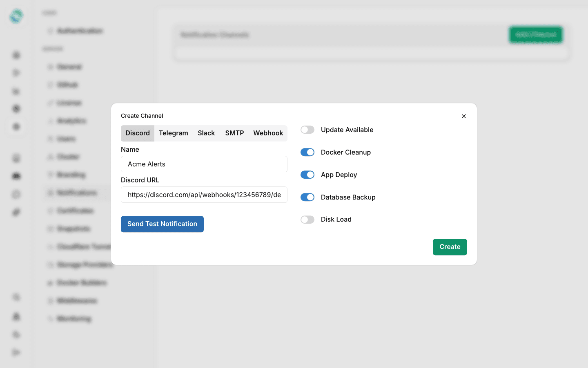The width and height of the screenshot is (588, 368).
Task: Click the App Deploy label
Action: point(339,175)
